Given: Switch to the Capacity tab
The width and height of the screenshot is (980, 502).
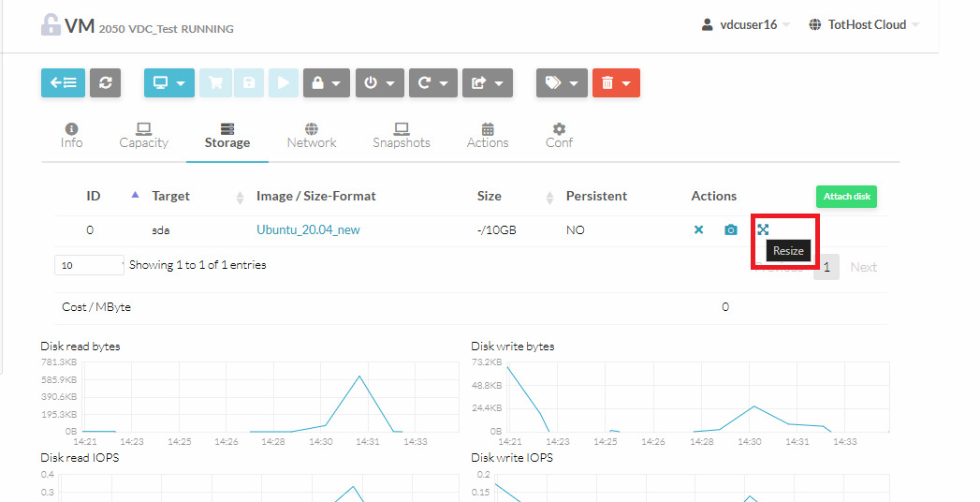Looking at the screenshot, I should [x=144, y=136].
